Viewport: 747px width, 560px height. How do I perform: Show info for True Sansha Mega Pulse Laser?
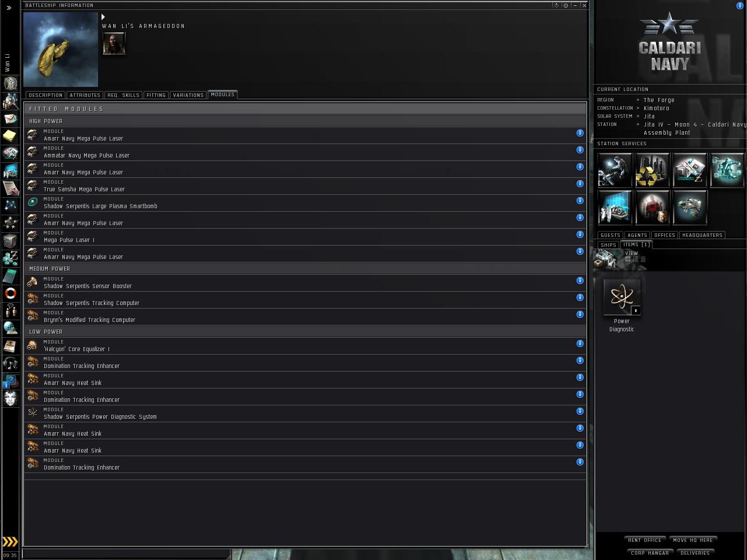point(580,184)
